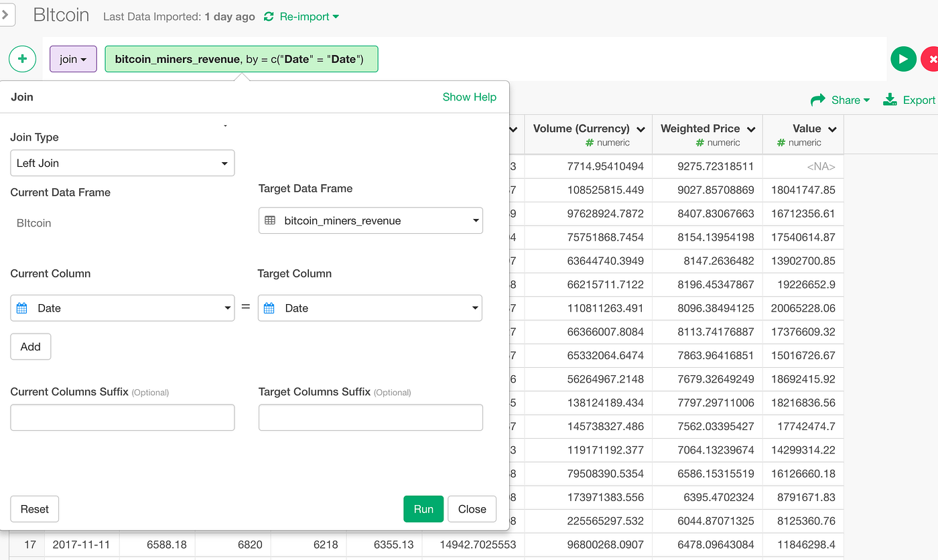The image size is (938, 560).
Task: Click Add to insert another join condition
Action: click(x=30, y=346)
